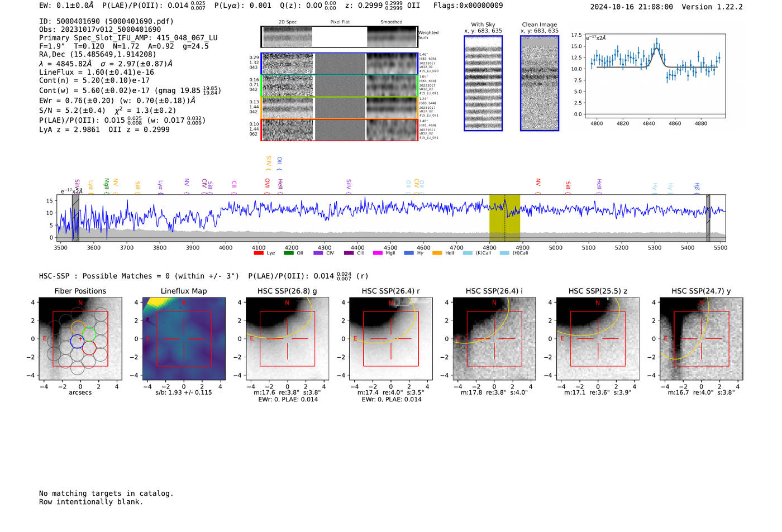The image size is (782, 532).
Task: Select the green-bordered fiber 2D spectrum row
Action: coord(339,86)
